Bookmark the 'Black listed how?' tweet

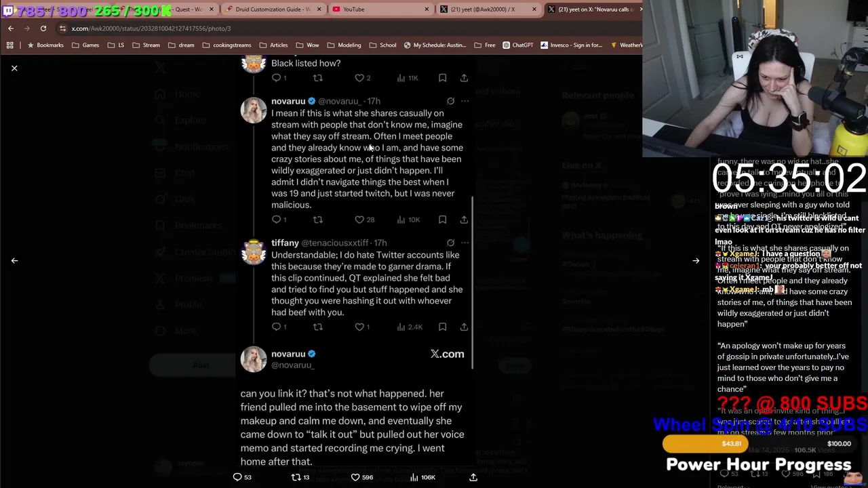(442, 78)
